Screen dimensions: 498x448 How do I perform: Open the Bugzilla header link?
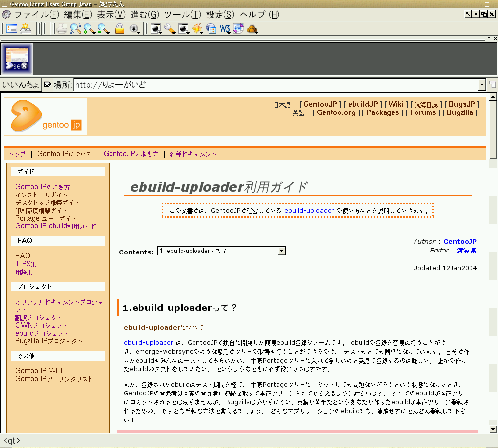point(460,112)
